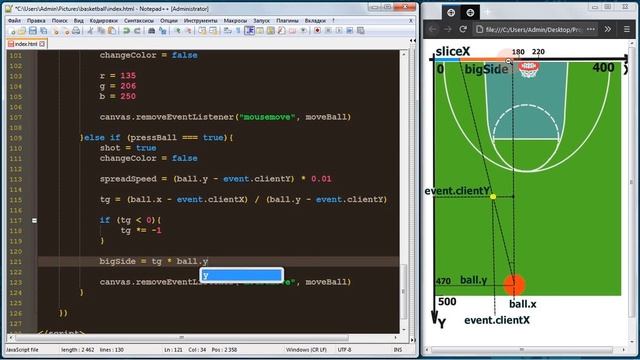Click the red ball on the court canvas
Screen dimensions: 640x360
pos(514,284)
